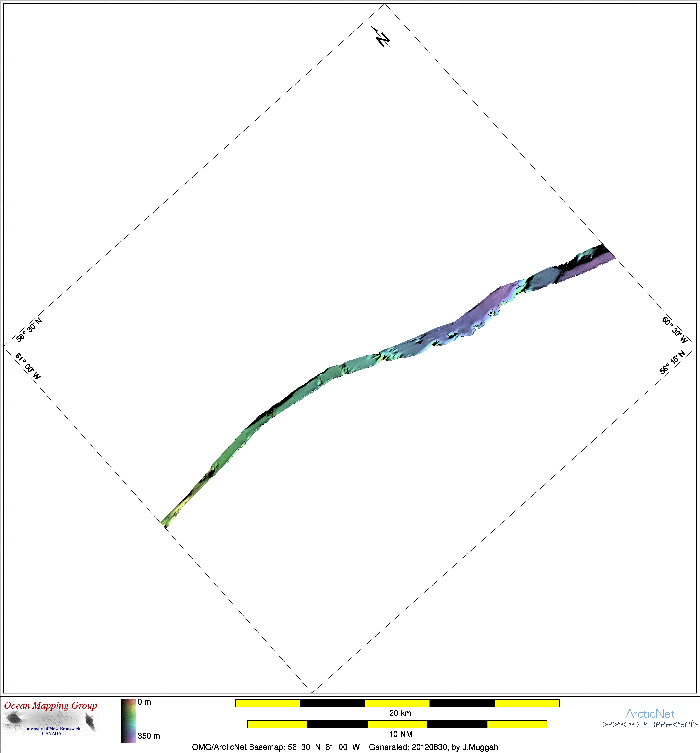Click the 20 km scale label
Screen dimensions: 700x753
click(x=400, y=713)
